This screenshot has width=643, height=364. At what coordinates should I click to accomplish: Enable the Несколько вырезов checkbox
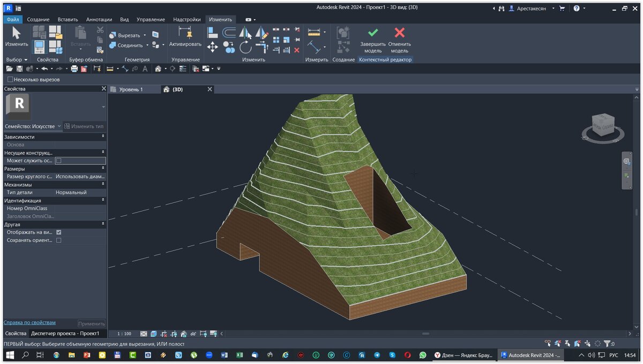(10, 79)
